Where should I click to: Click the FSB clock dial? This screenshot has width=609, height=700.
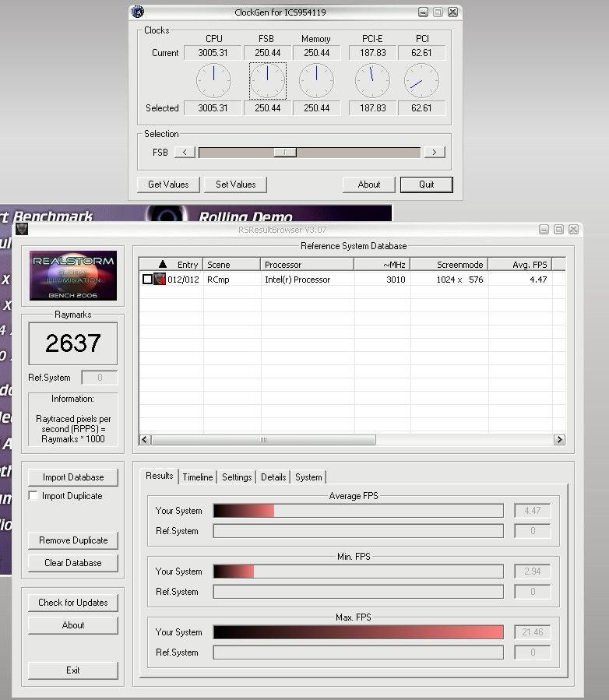coord(267,81)
